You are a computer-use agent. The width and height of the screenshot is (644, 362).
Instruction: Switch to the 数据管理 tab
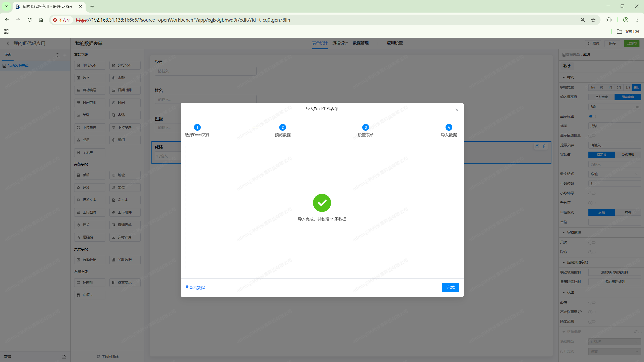tap(360, 43)
